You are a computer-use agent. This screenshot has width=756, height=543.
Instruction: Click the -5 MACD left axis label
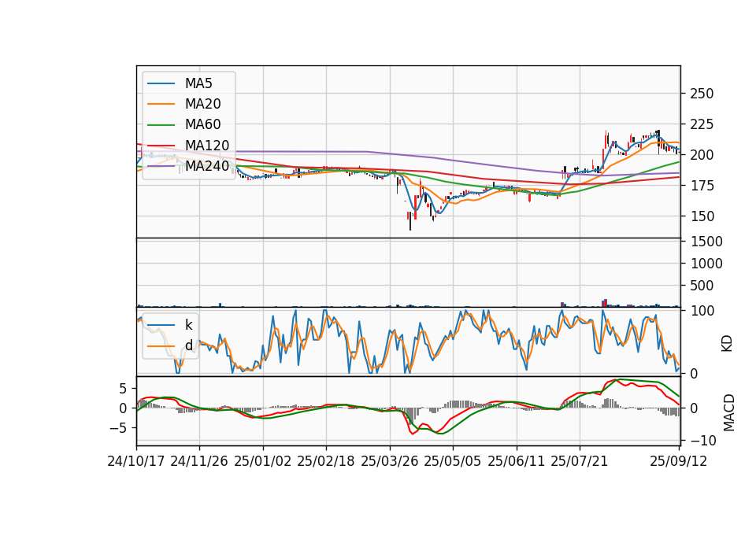point(117,428)
